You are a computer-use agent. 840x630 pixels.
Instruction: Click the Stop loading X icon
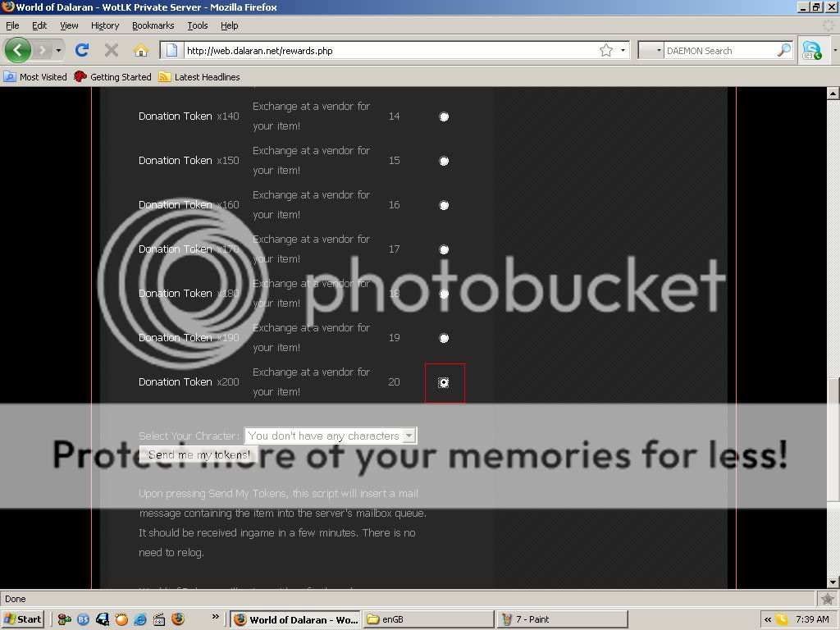(x=111, y=50)
